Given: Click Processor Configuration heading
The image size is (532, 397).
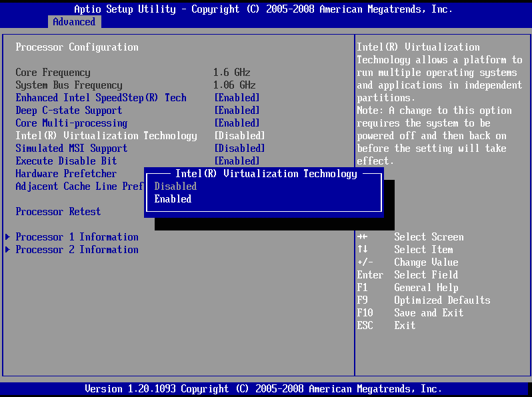Looking at the screenshot, I should click(77, 47).
